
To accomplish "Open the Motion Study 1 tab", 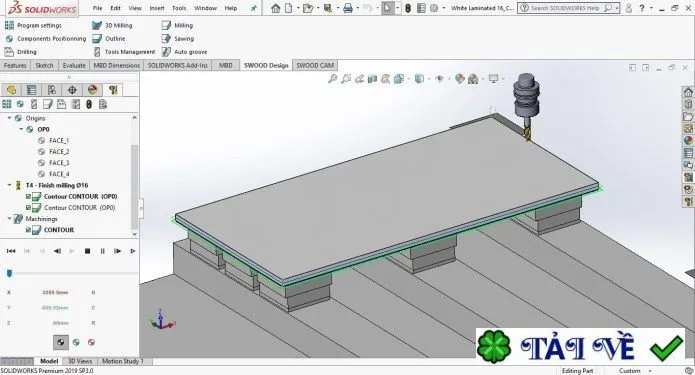I will point(123,361).
